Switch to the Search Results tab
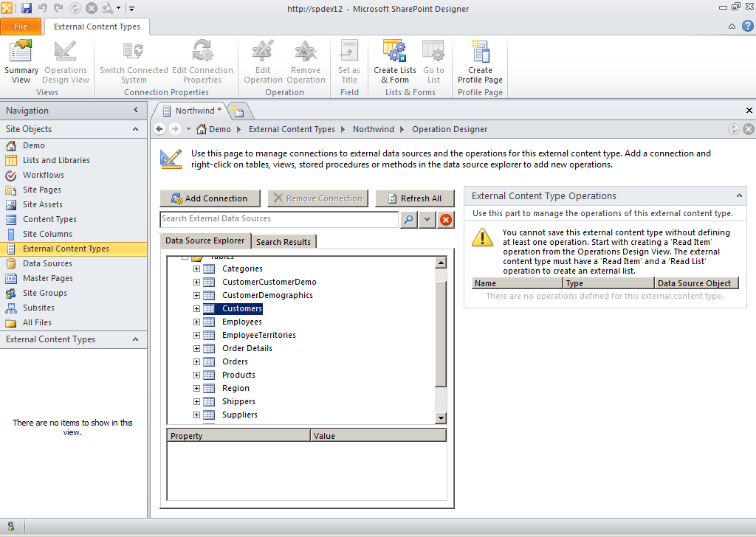Viewport: 756px width, 537px height. click(x=283, y=242)
